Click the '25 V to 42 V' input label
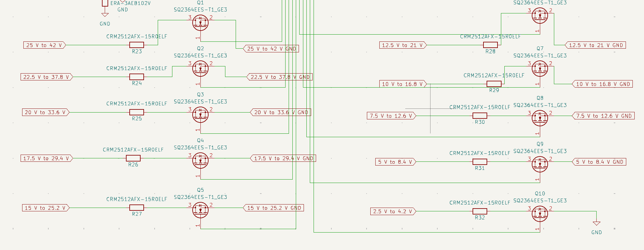 (45, 45)
